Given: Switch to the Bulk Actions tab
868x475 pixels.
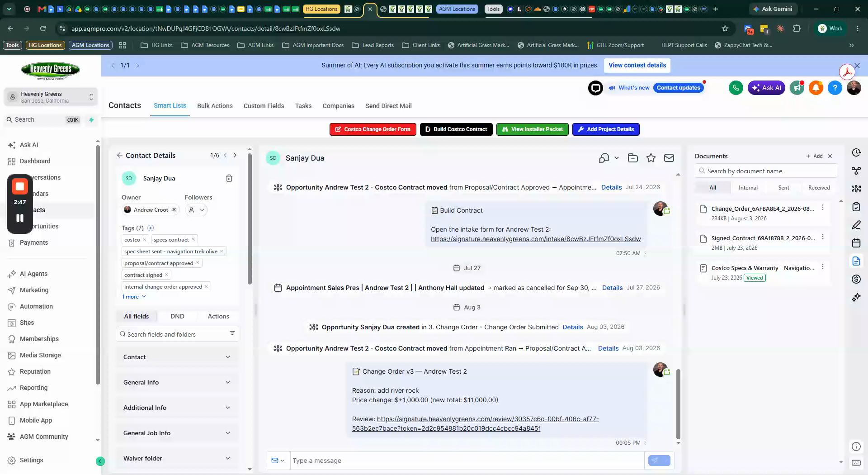Looking at the screenshot, I should [x=215, y=106].
